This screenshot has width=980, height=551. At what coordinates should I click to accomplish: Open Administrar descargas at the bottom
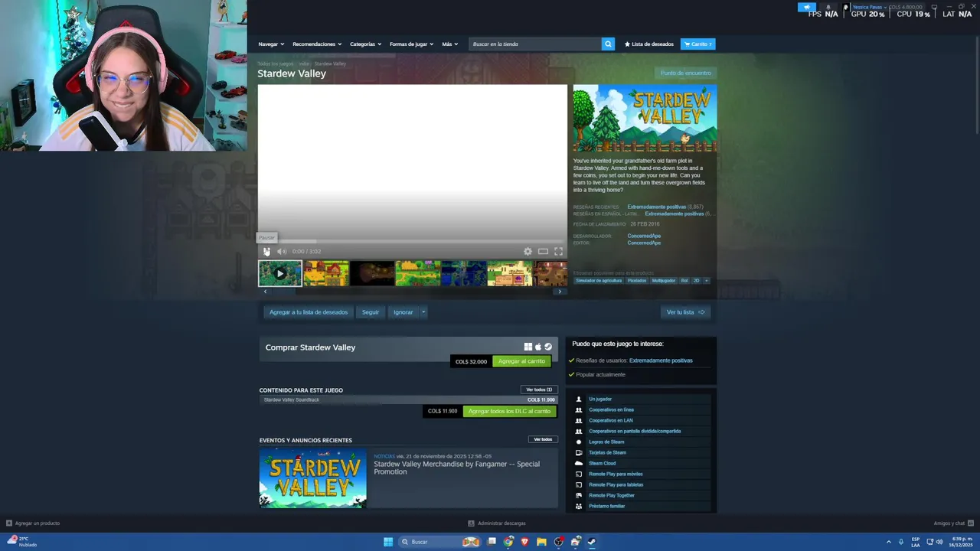coord(497,523)
